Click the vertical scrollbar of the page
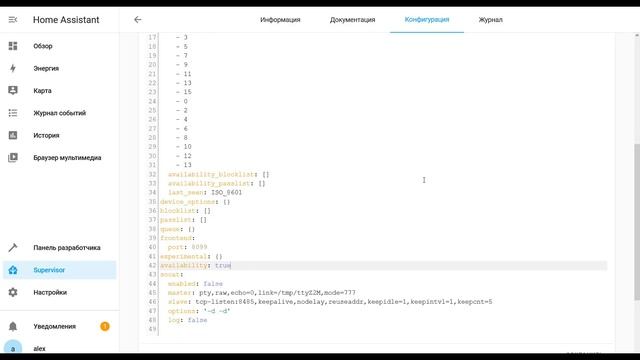 [637, 222]
